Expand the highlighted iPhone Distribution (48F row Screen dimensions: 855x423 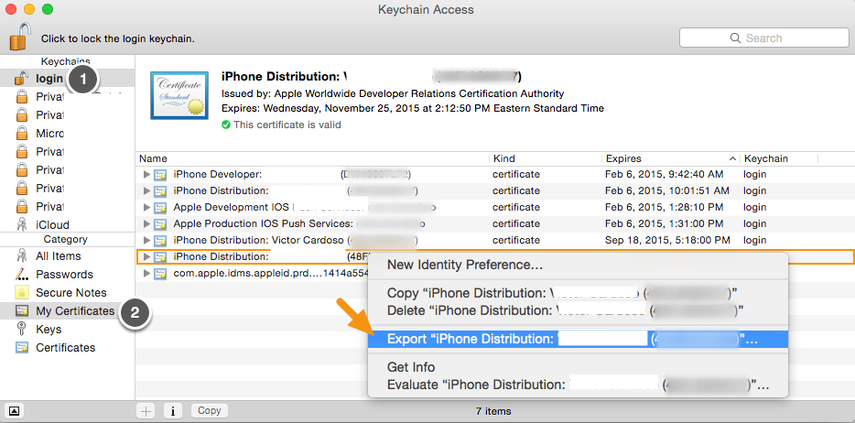pos(146,256)
